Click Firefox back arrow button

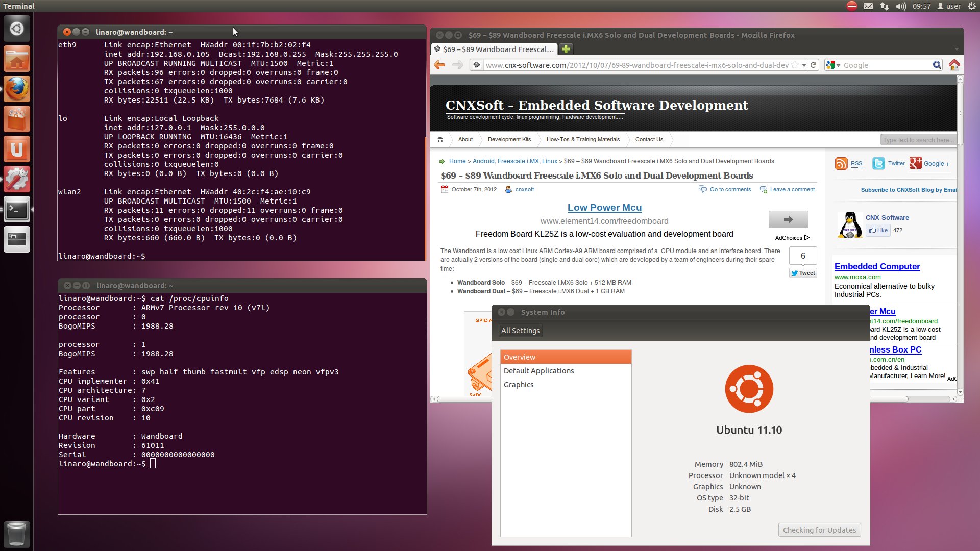tap(439, 65)
